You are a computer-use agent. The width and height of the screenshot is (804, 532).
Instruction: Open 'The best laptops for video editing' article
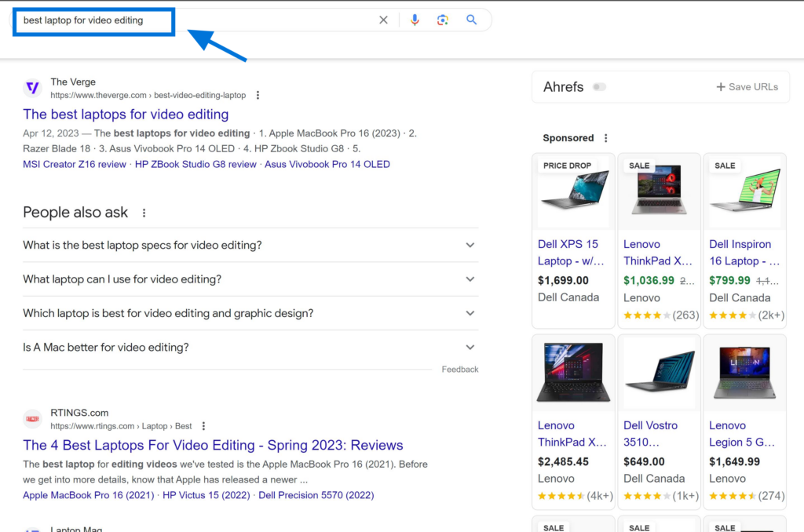tap(126, 115)
